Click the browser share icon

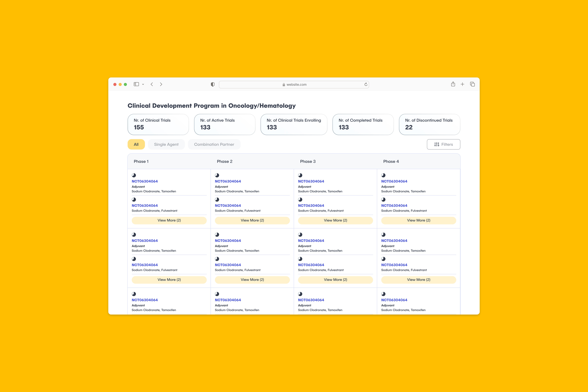point(453,84)
